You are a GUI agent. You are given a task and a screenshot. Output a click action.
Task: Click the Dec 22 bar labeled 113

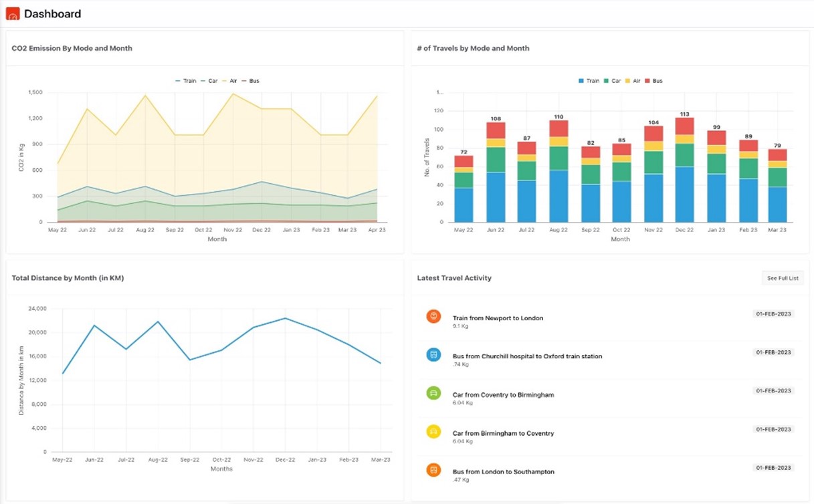click(x=684, y=170)
